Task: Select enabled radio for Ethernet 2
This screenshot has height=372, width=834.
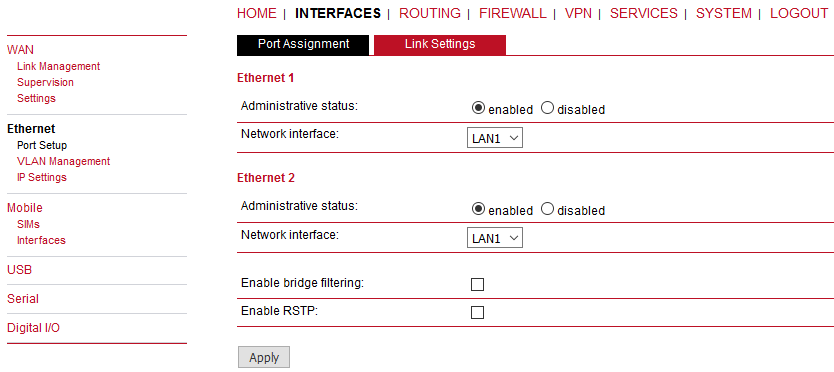Action: (479, 209)
